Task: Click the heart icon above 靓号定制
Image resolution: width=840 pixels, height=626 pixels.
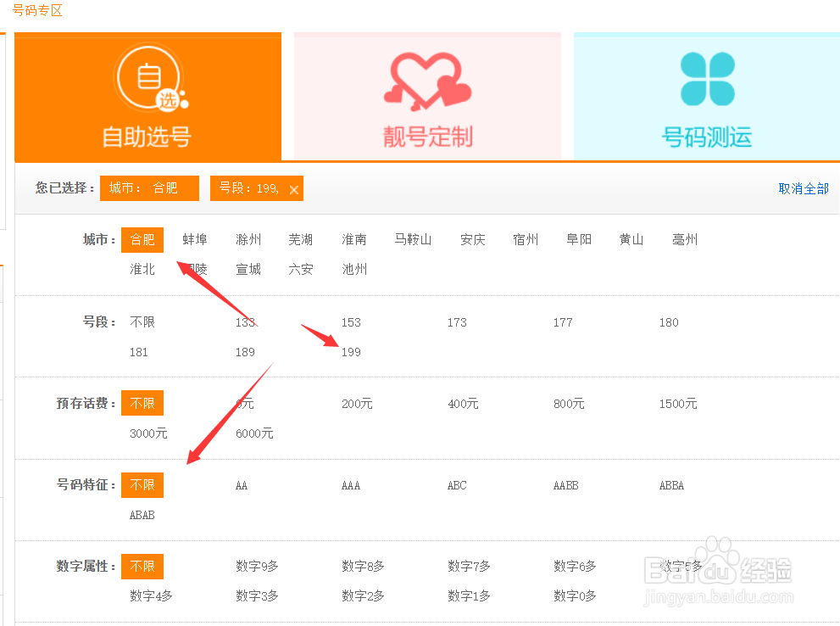Action: tap(426, 81)
